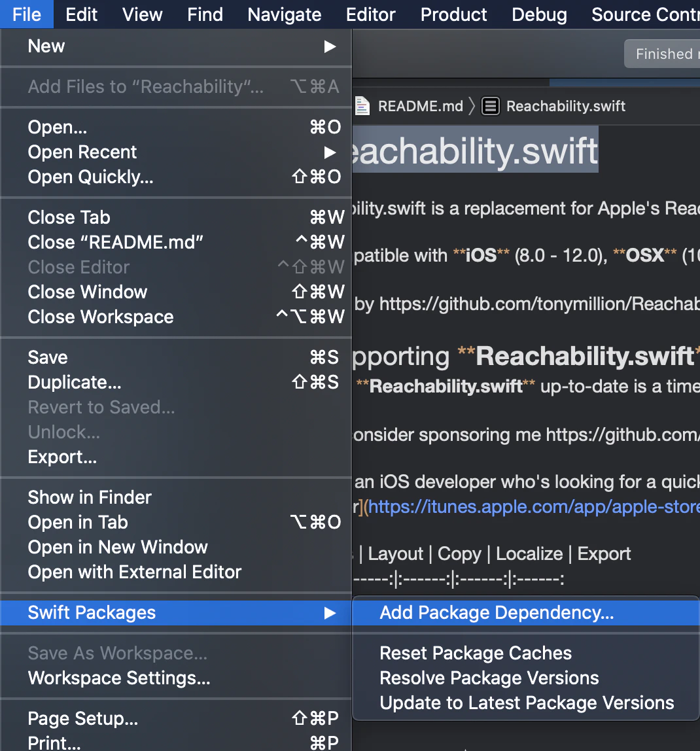Choose Duplicate...
The height and width of the screenshot is (751, 700).
176,382
